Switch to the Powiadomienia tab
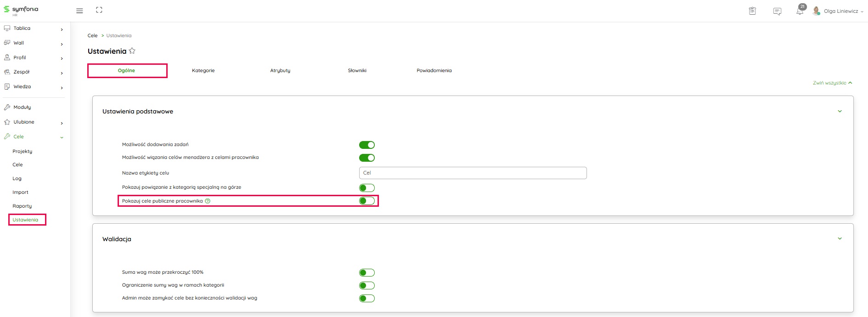Image resolution: width=868 pixels, height=317 pixels. point(434,71)
